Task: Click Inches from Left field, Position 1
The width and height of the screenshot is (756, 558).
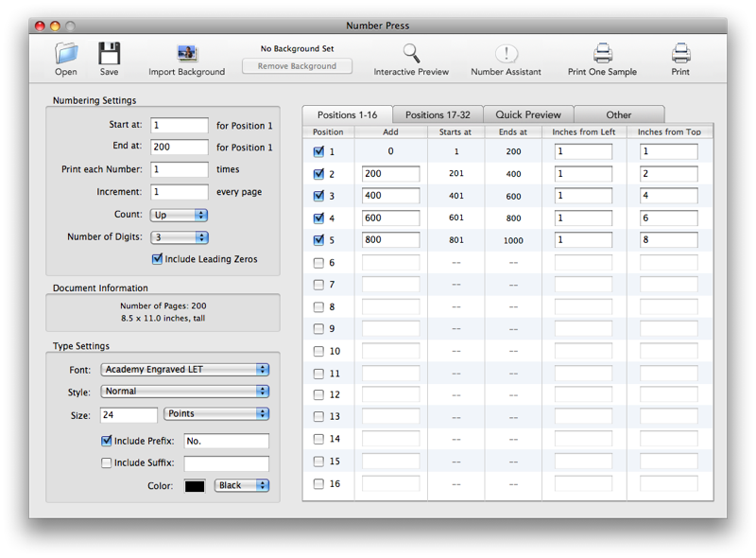Action: tap(583, 151)
